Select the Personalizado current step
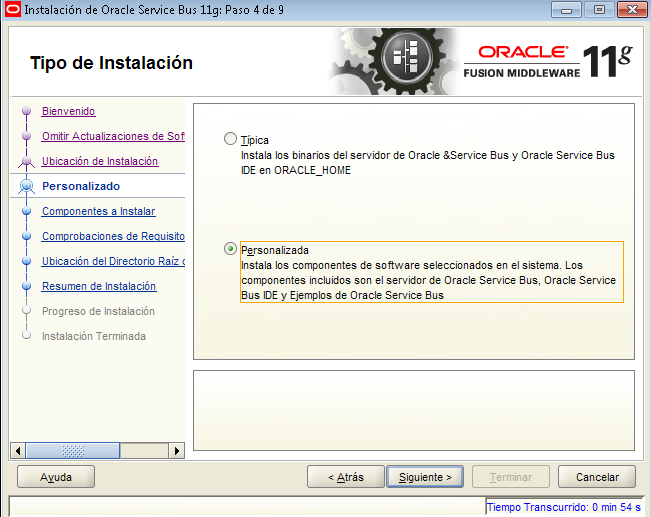 (81, 186)
